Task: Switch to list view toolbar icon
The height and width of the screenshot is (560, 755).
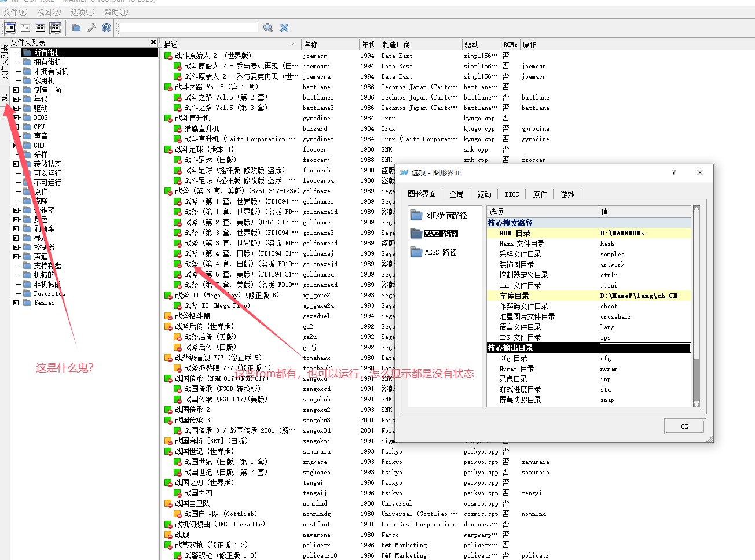Action: point(41,27)
